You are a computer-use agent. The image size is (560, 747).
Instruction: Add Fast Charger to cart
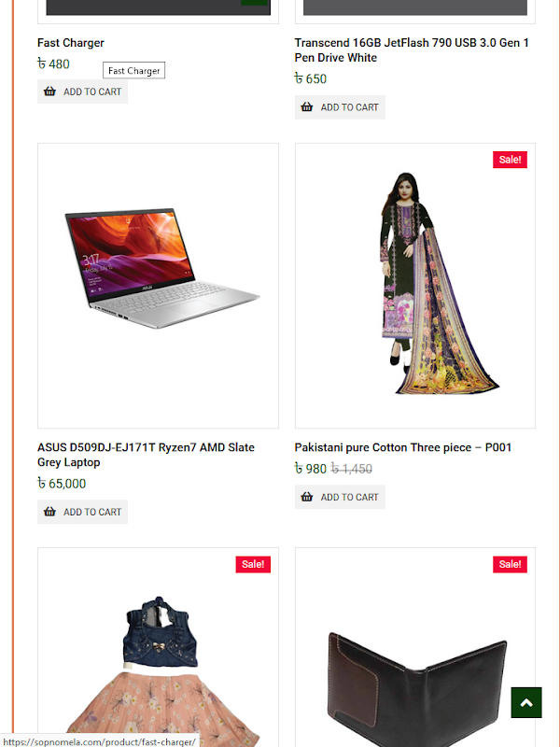pos(82,92)
